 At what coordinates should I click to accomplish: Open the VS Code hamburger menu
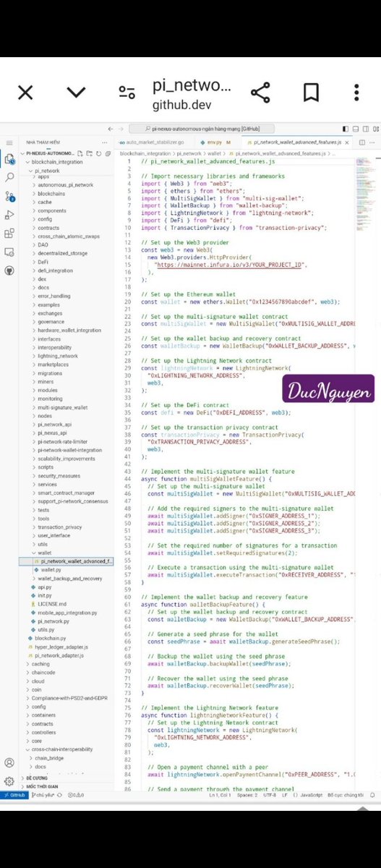coord(9,142)
